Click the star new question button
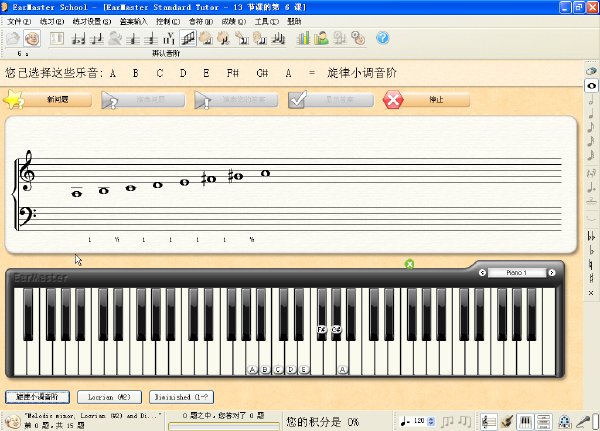The height and width of the screenshot is (431, 600). (x=47, y=100)
